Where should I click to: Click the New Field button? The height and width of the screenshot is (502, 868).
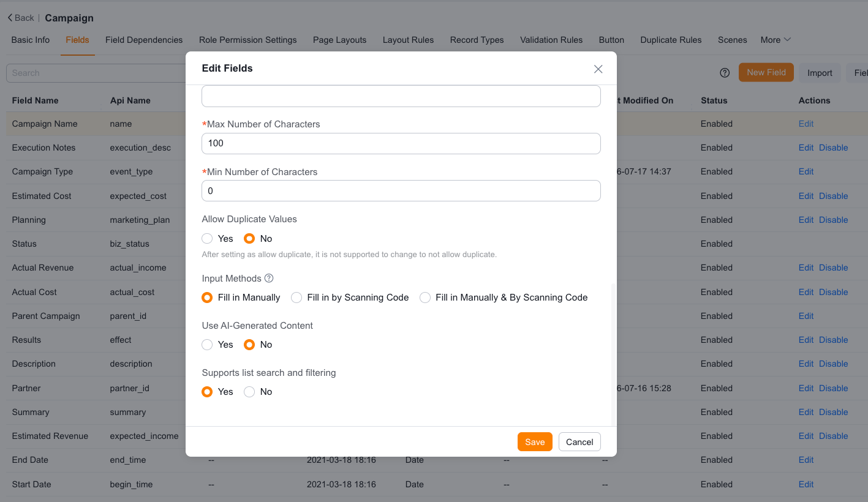(x=766, y=72)
